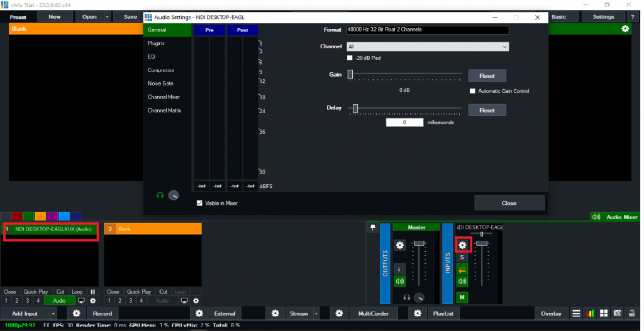Open the gear settings next to Stream
Image resolution: width=644 pixels, height=331 pixels.
click(x=275, y=313)
